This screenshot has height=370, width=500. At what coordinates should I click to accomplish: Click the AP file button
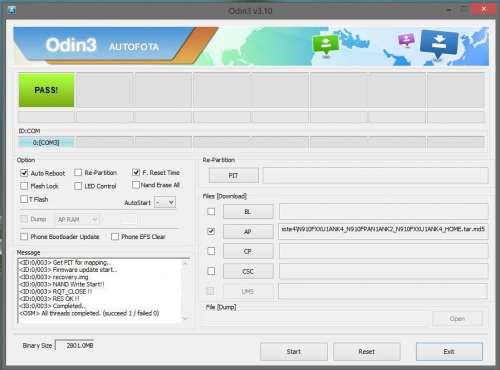point(248,231)
